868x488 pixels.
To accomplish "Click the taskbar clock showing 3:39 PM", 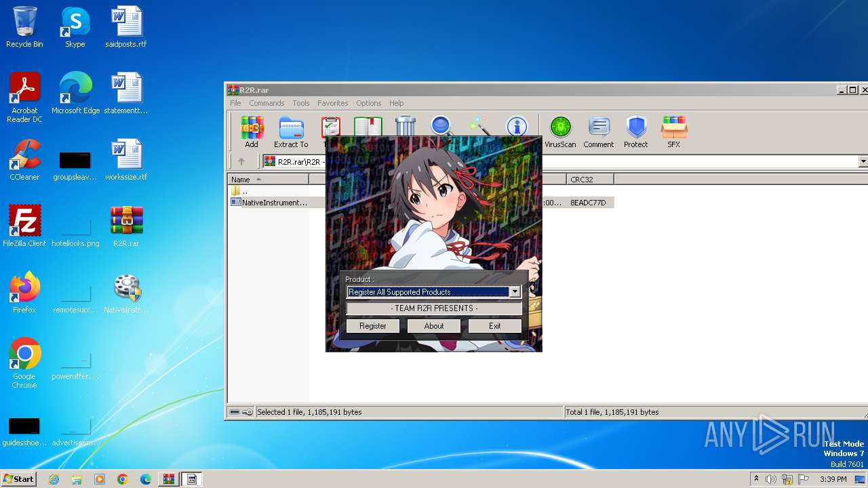I will coord(833,479).
